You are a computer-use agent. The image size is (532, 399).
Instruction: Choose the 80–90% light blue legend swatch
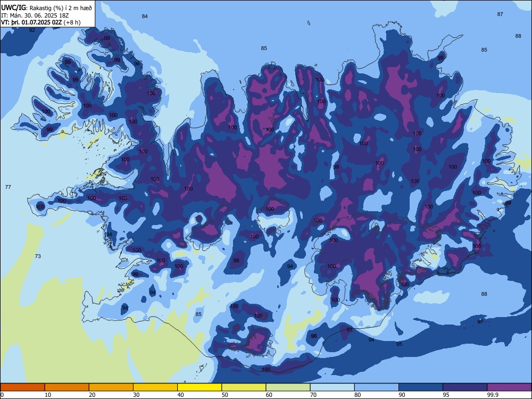point(377,387)
